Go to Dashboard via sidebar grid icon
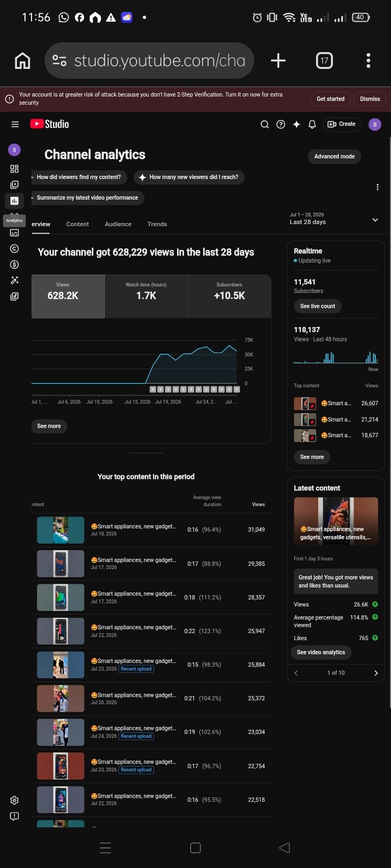This screenshot has width=391, height=868. coord(15,169)
